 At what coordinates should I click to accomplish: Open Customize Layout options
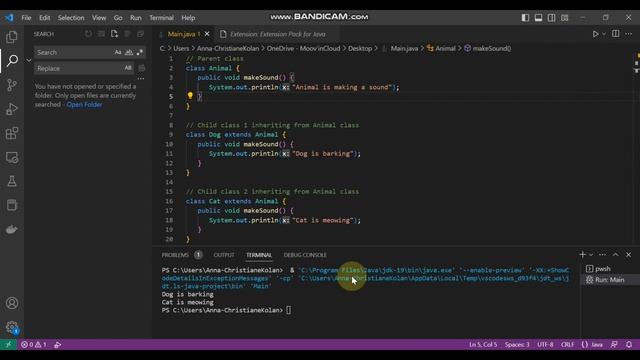(x=564, y=18)
